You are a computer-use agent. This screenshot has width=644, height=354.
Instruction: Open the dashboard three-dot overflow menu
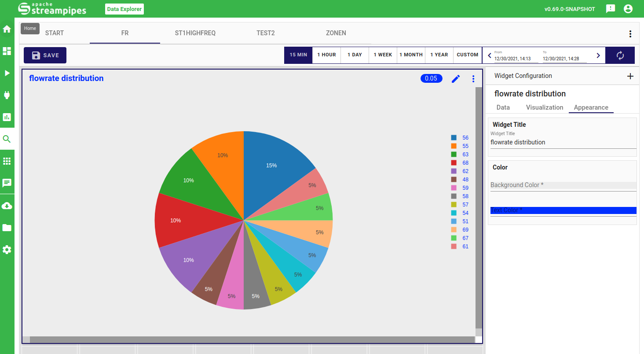tap(630, 34)
